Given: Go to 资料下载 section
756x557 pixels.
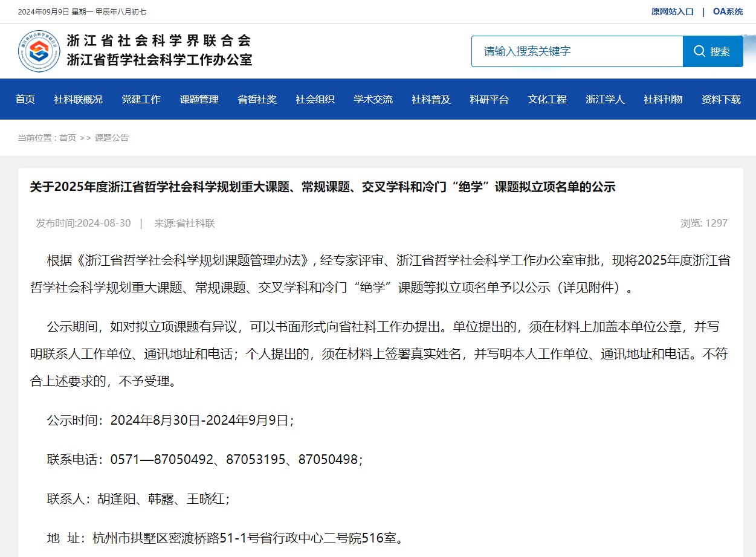Looking at the screenshot, I should point(721,100).
